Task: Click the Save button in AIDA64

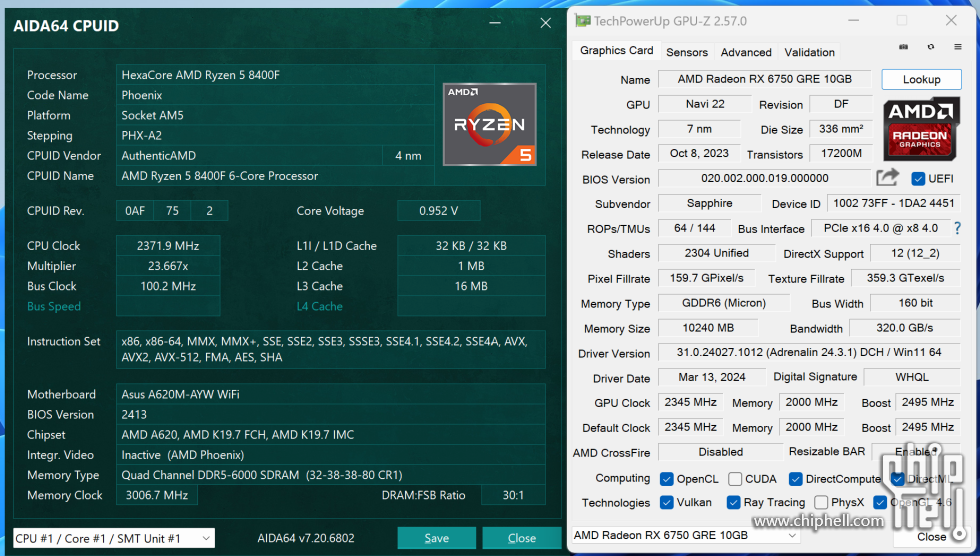Action: click(436, 538)
